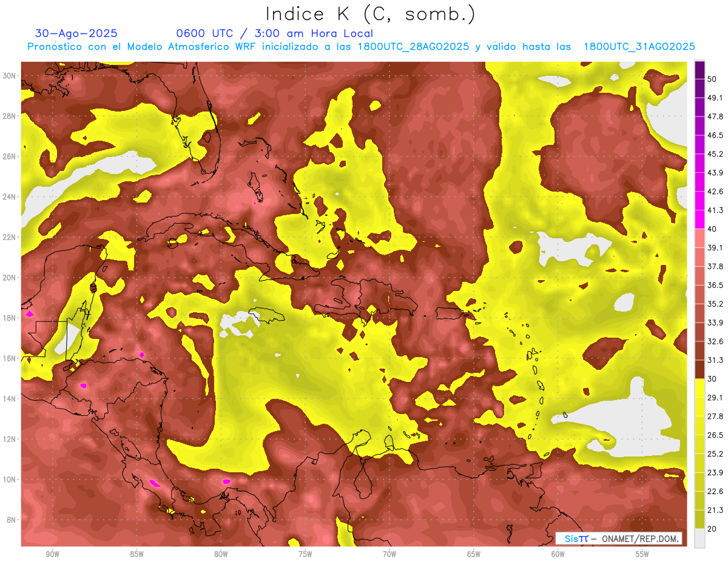This screenshot has height=562, width=728.
Task: Click the legend value 39.1
Action: [715, 247]
